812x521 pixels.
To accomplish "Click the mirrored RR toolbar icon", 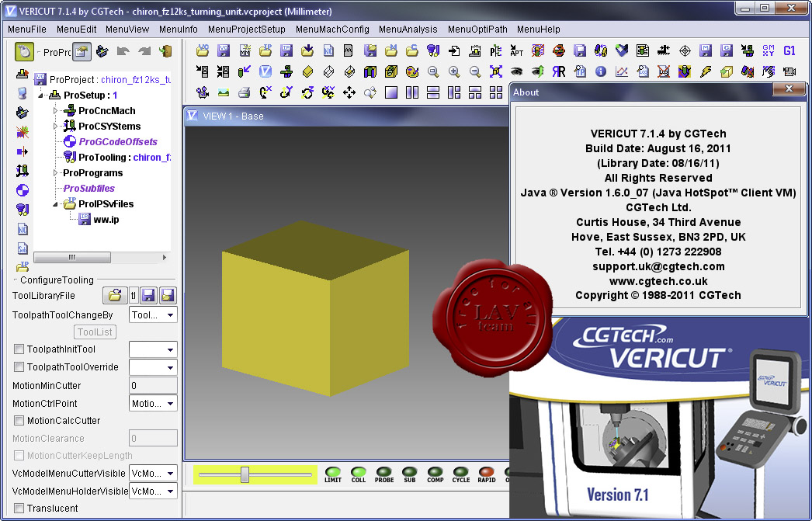I will coord(559,71).
